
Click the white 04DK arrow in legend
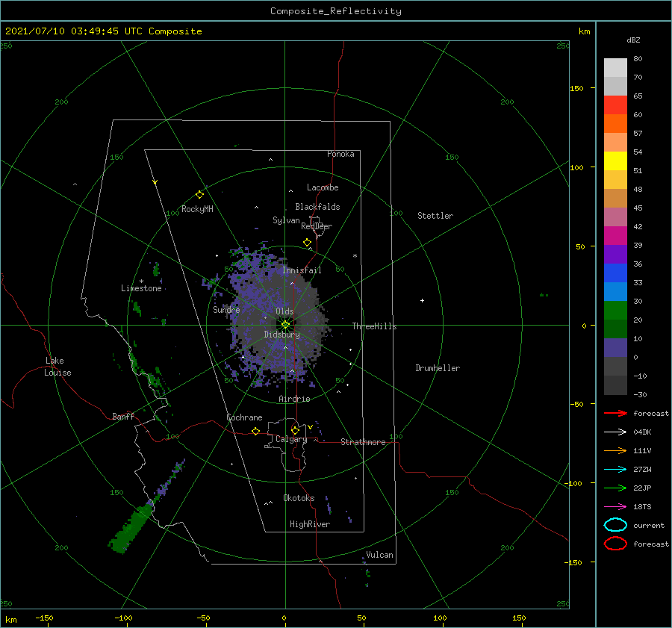615,432
